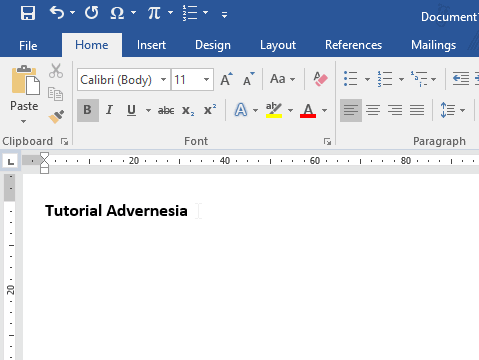Apply a bulleted list
Viewport: 479px width, 360px height.
click(351, 79)
